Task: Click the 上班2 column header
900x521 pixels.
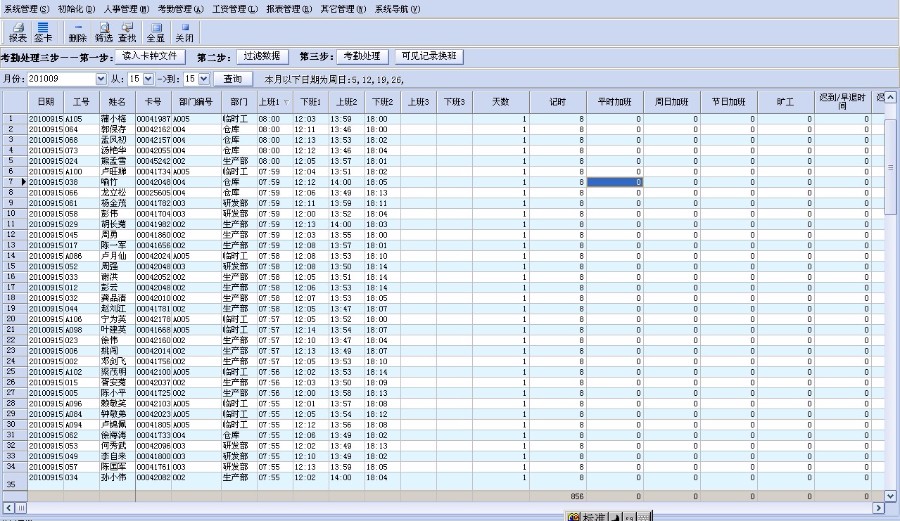Action: tap(347, 102)
